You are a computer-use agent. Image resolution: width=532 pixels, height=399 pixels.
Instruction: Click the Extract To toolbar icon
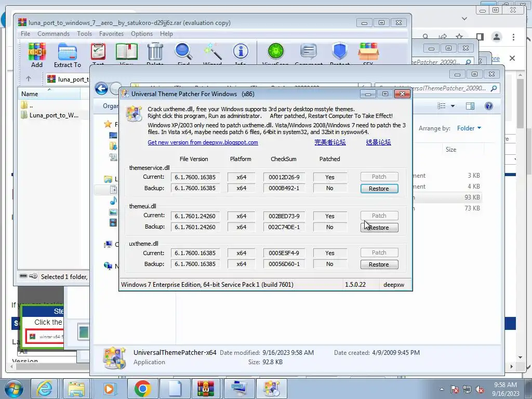coord(67,54)
